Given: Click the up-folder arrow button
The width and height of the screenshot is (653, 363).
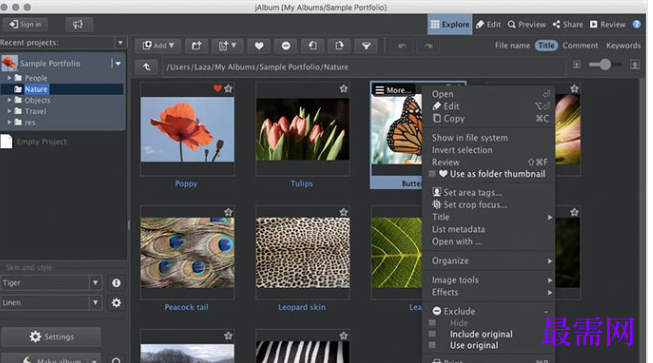Looking at the screenshot, I should tap(146, 67).
